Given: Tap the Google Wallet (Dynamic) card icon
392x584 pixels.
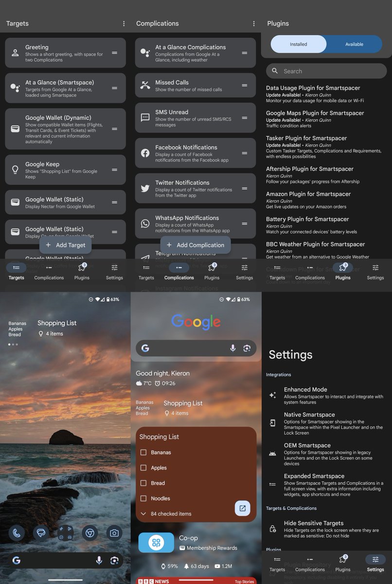Looking at the screenshot, I should (15, 129).
